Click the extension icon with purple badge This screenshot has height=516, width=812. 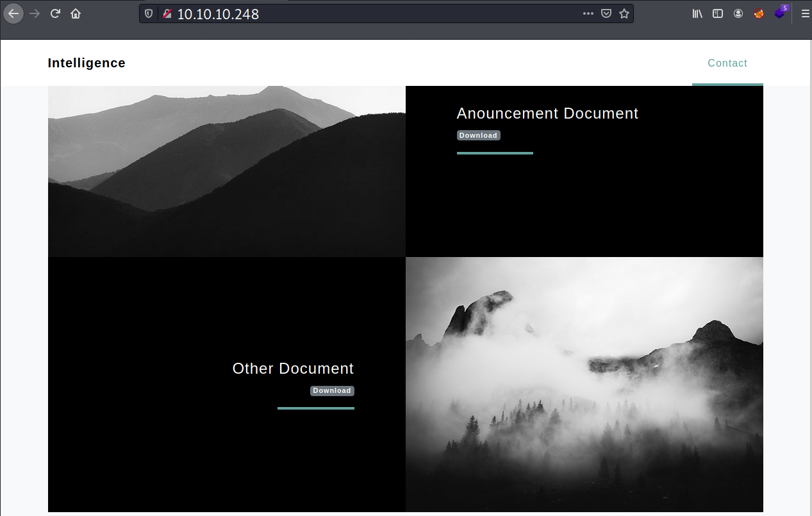click(780, 13)
